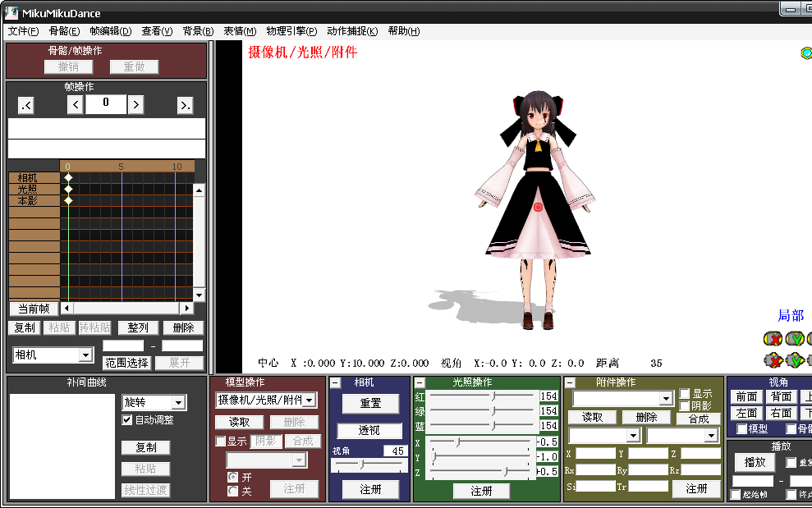Open the 背景(B) menu

[198, 31]
